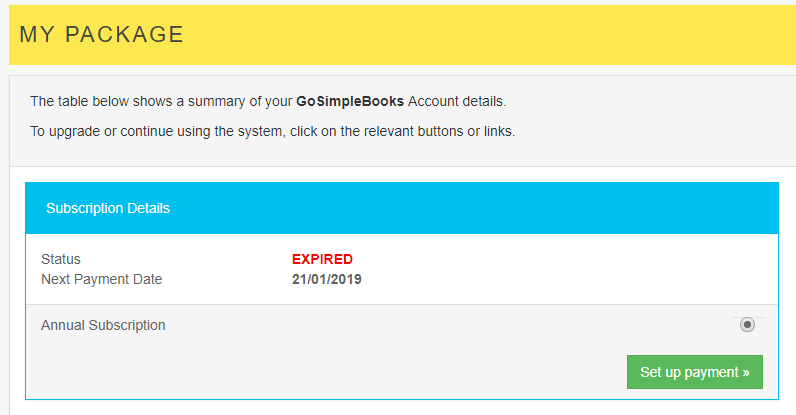Click the bold GoSimpleBooks name
Viewport: 796px width, 415px height.
pos(350,101)
